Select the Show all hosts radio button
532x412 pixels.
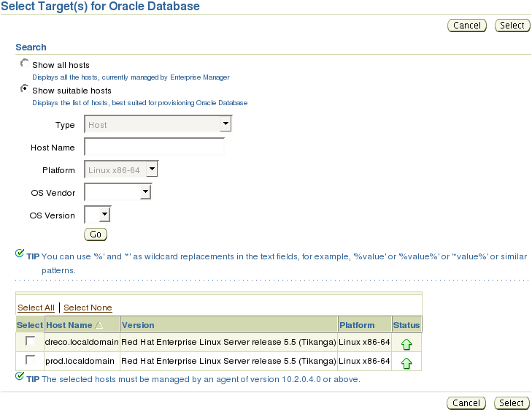[x=24, y=63]
